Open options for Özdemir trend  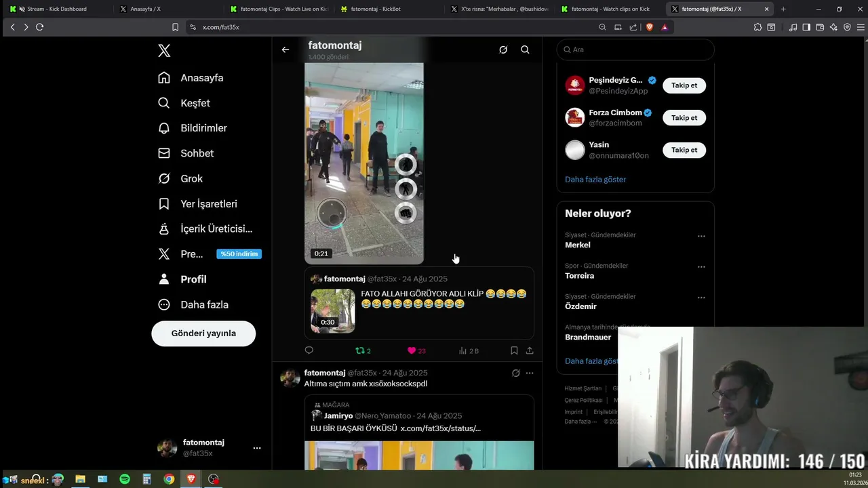point(701,298)
